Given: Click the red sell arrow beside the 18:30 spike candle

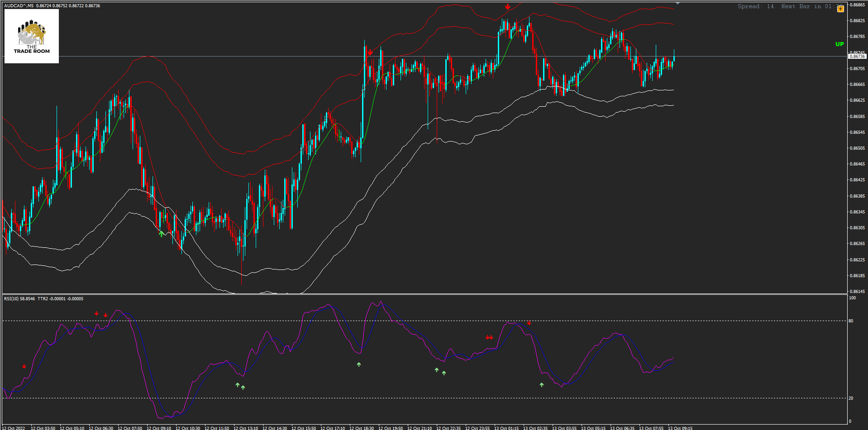Looking at the screenshot, I should pos(370,52).
